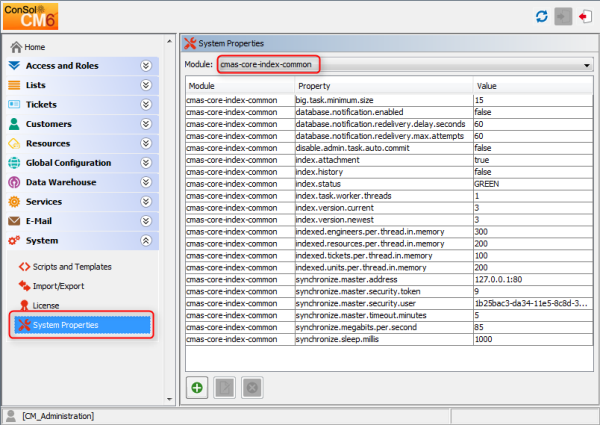Click the grayed-out arrow toolbar button

(563, 16)
